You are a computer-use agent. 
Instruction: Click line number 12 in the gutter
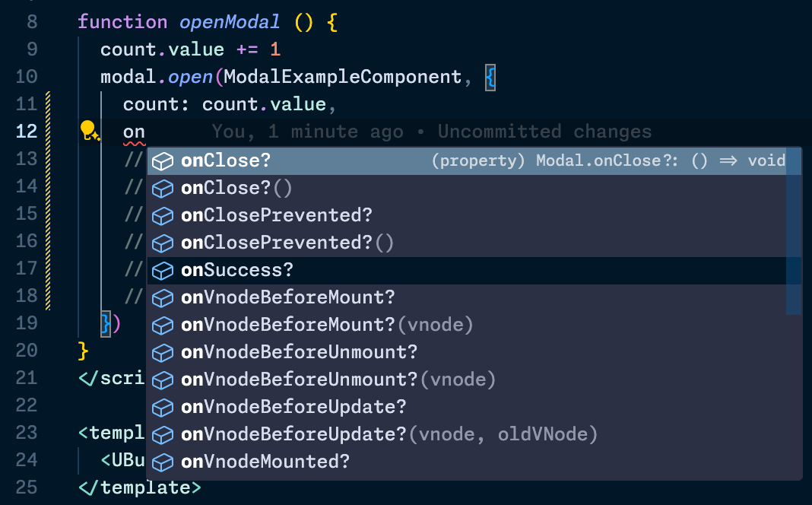click(27, 131)
